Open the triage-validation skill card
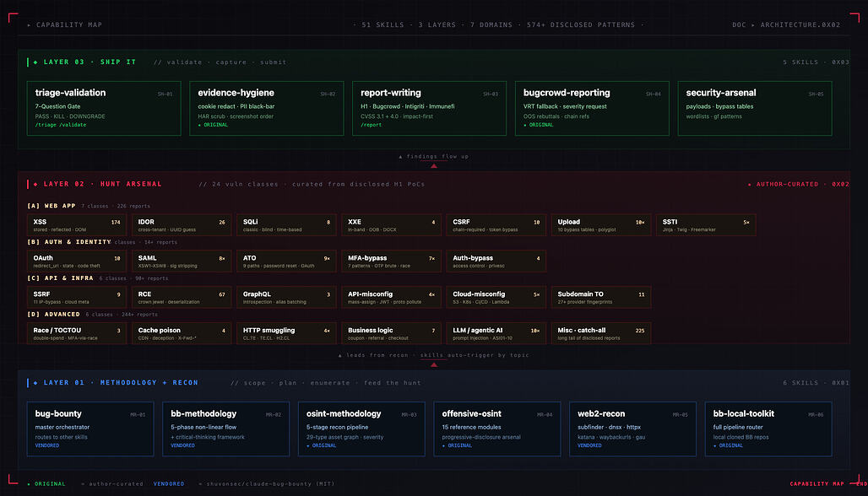Screen dimensions: 868x496 point(104,108)
